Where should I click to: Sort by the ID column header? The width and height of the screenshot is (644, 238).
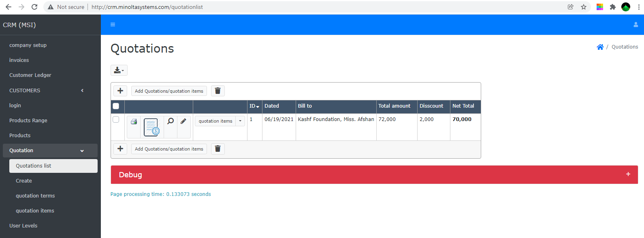click(254, 106)
